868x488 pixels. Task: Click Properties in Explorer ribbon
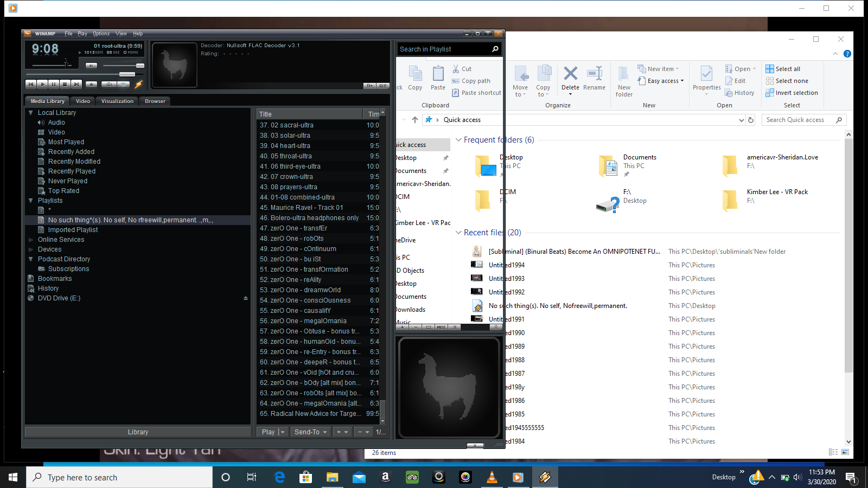pos(706,79)
